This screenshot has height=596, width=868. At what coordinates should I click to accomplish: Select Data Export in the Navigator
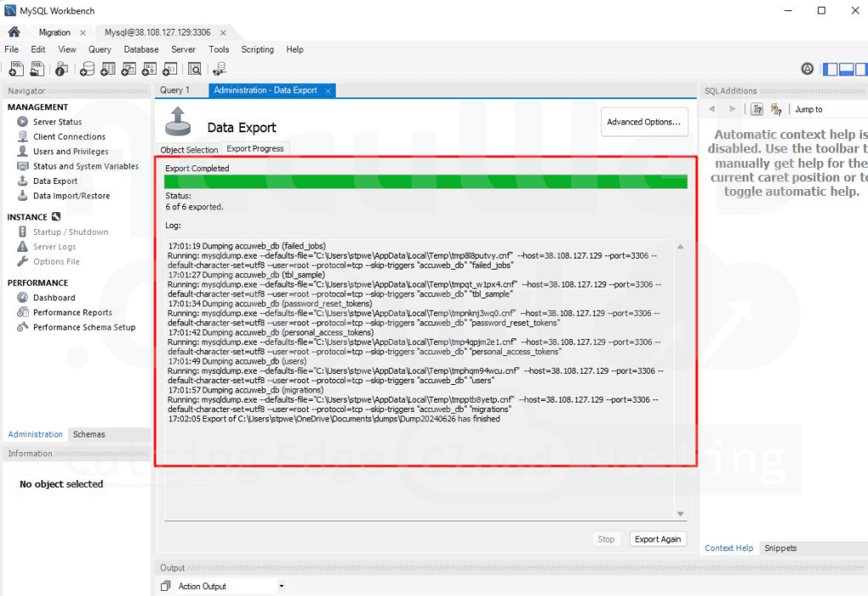pos(51,181)
